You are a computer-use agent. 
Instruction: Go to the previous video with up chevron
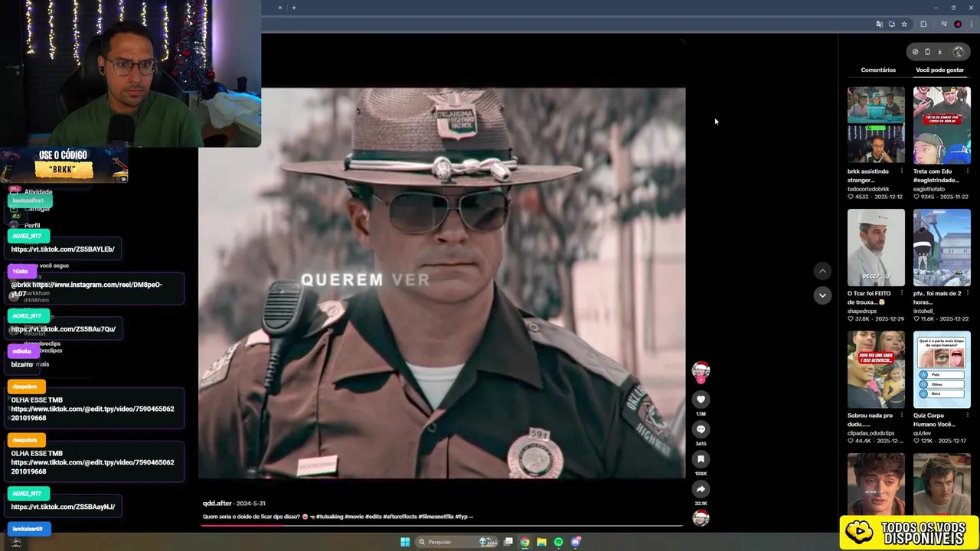[x=822, y=271]
